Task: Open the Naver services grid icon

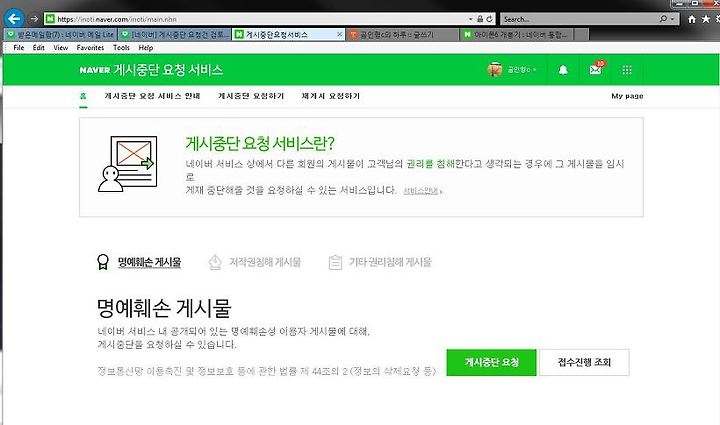Action: click(x=627, y=70)
